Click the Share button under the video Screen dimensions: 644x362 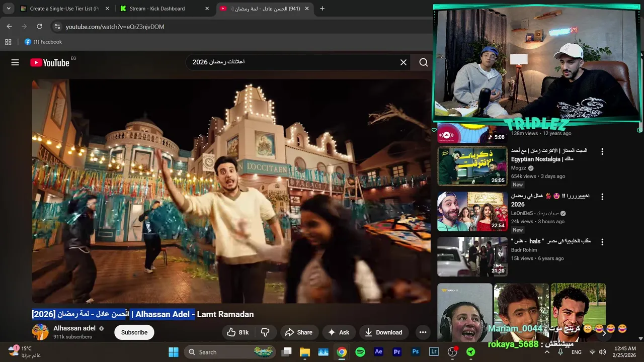pos(298,332)
